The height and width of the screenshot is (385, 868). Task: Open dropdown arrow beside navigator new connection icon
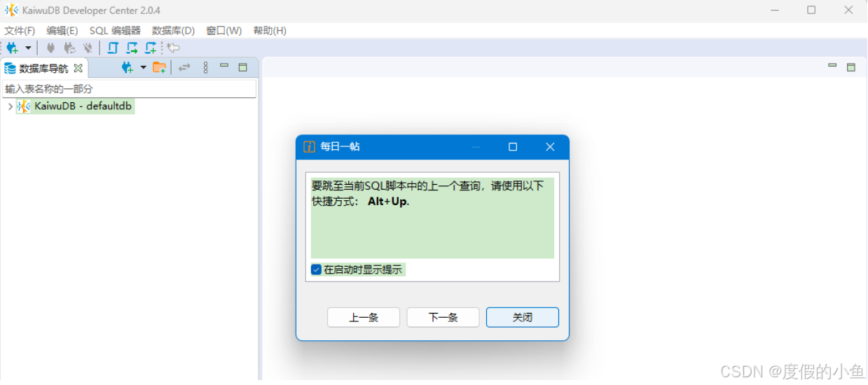143,67
